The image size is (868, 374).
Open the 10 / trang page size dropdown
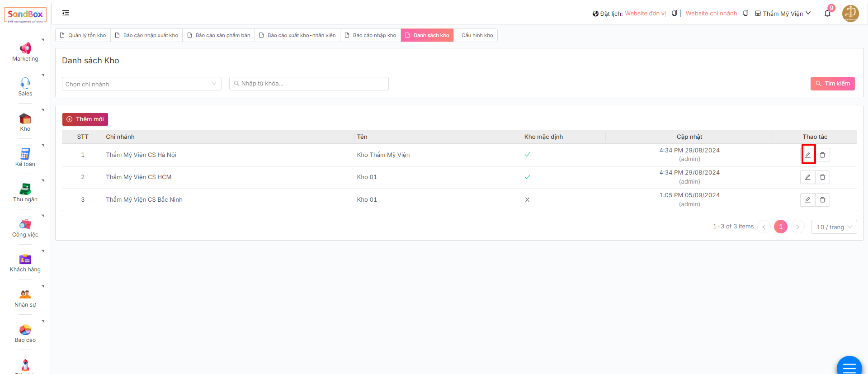pyautogui.click(x=834, y=227)
